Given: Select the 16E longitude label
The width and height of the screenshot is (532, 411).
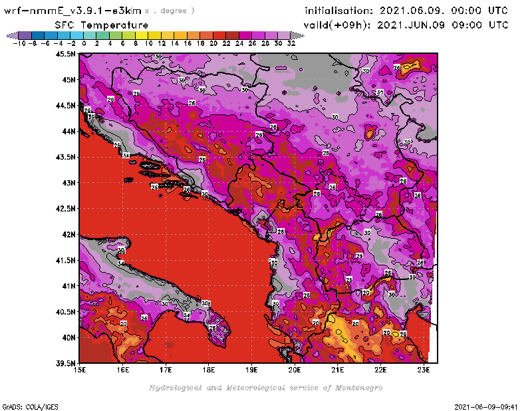Looking at the screenshot, I should coord(123,370).
